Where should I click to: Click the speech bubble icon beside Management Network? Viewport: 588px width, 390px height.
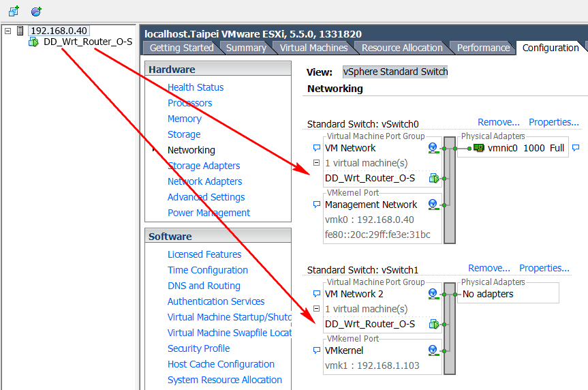[x=317, y=205]
